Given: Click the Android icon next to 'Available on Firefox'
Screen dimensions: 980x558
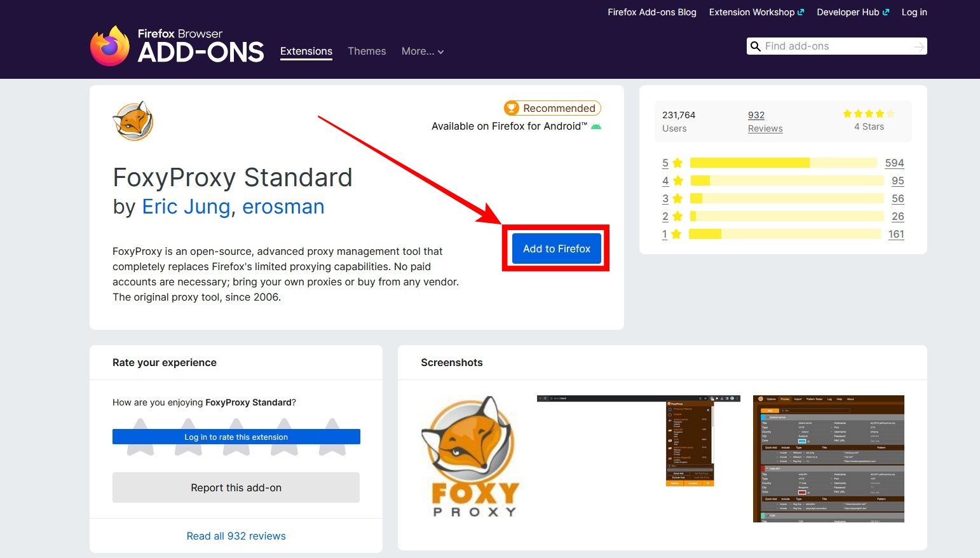Looking at the screenshot, I should 595,126.
